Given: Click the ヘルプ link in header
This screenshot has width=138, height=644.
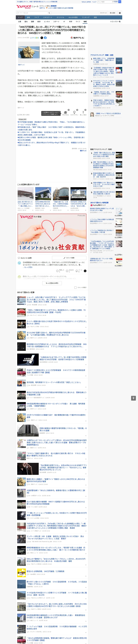Looking at the screenshot, I should pyautogui.click(x=94, y=2).
